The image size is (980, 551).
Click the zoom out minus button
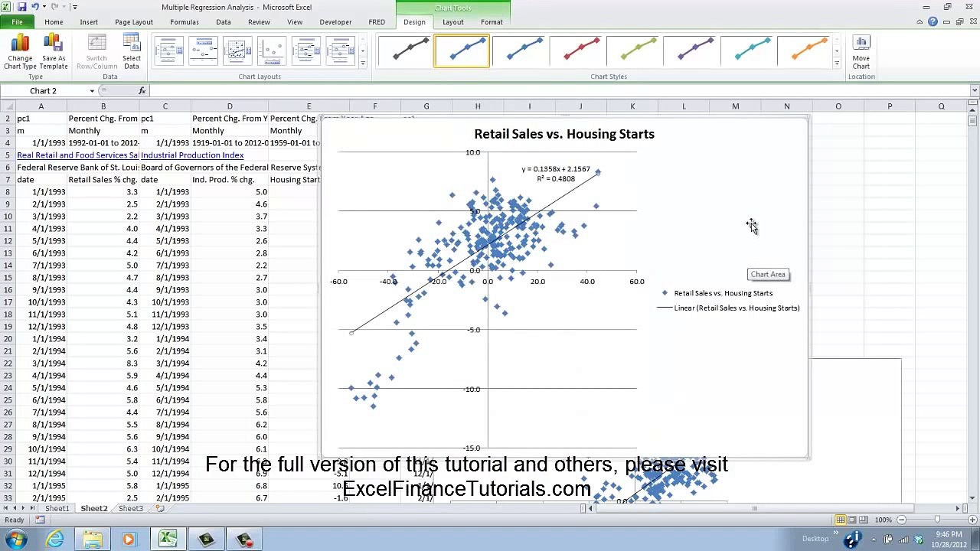point(901,520)
